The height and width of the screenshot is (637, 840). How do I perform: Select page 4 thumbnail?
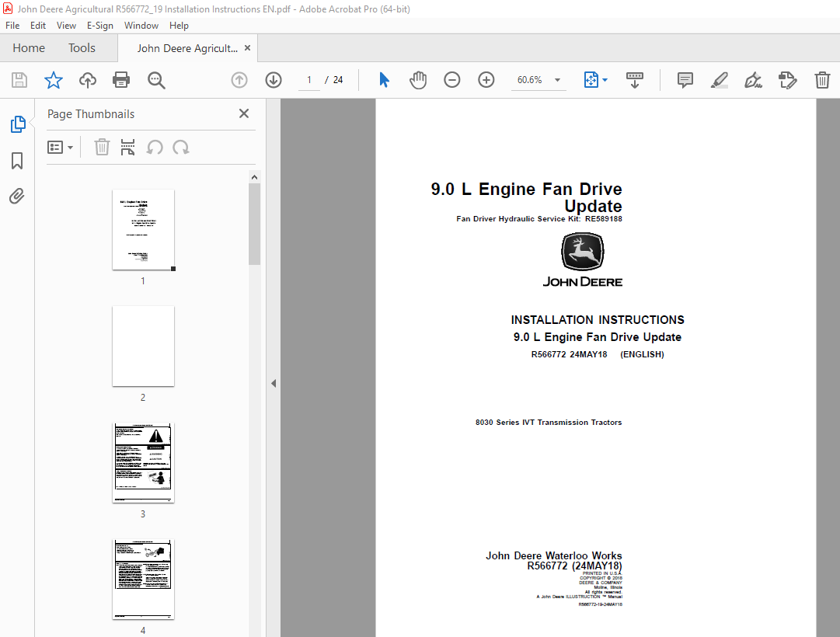[143, 580]
